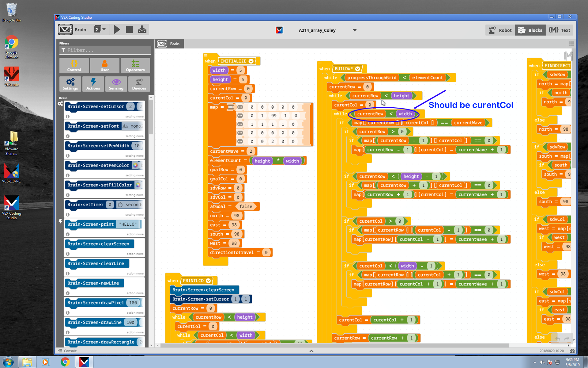Open the INITIALIZE event dropdown

pos(251,61)
